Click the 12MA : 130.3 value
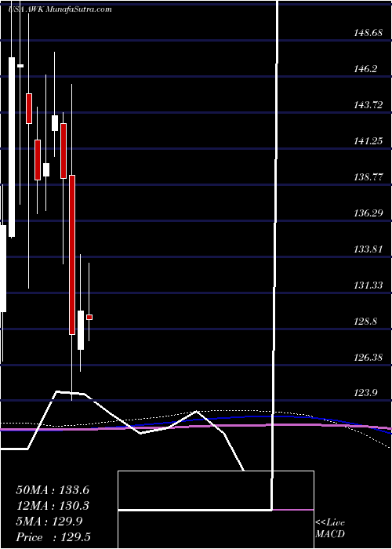 53,506
